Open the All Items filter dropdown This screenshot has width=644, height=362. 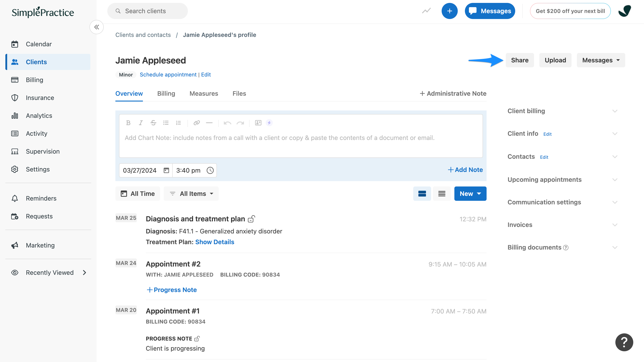191,194
